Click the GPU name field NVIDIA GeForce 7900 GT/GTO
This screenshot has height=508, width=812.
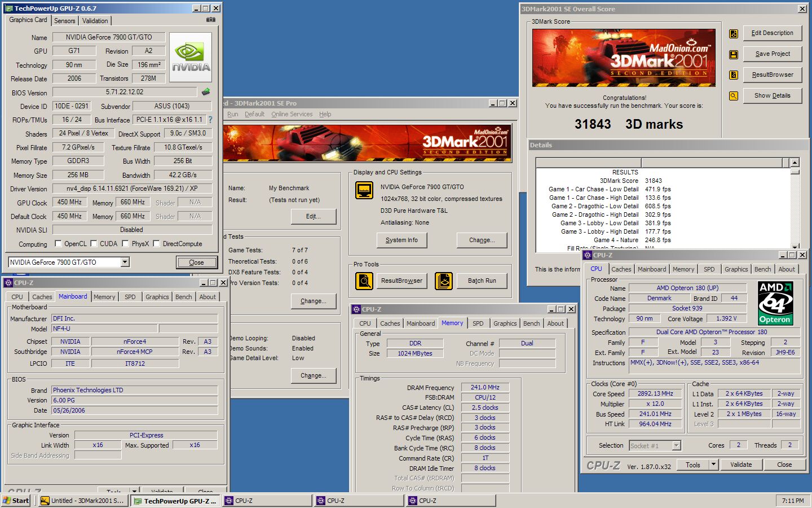pos(109,37)
